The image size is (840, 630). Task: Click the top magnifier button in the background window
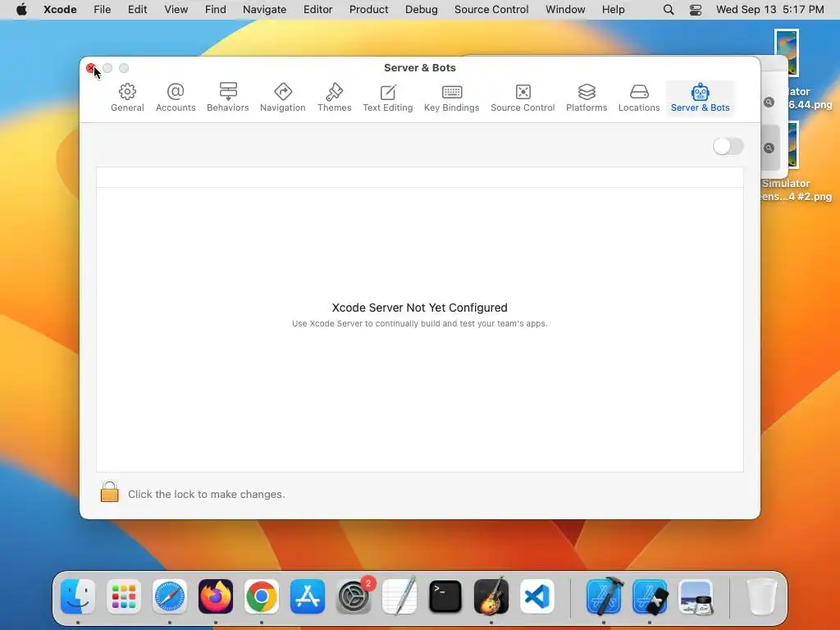[769, 102]
